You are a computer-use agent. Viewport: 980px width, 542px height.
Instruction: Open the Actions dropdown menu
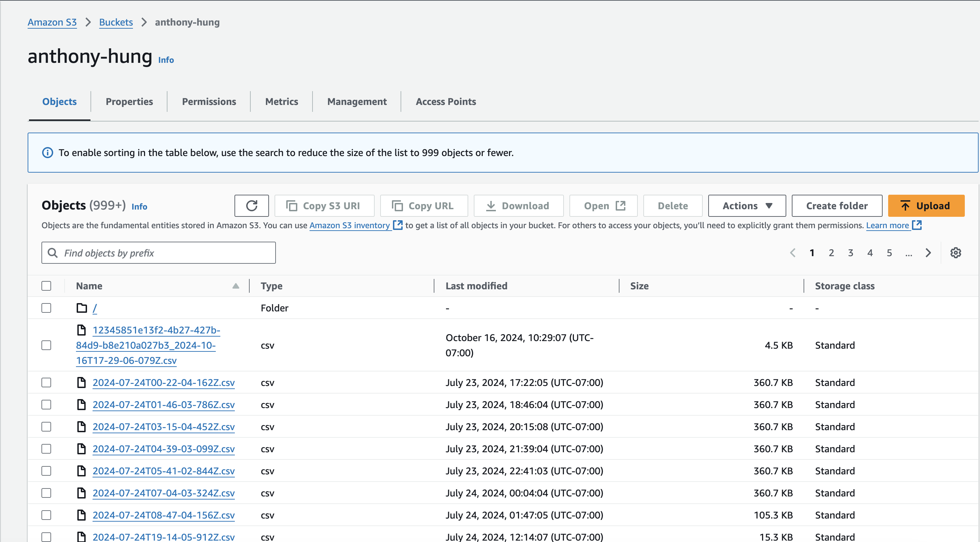click(747, 206)
